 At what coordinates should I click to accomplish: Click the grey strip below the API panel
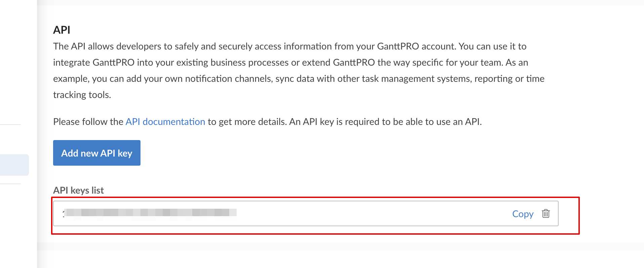[x=336, y=246]
